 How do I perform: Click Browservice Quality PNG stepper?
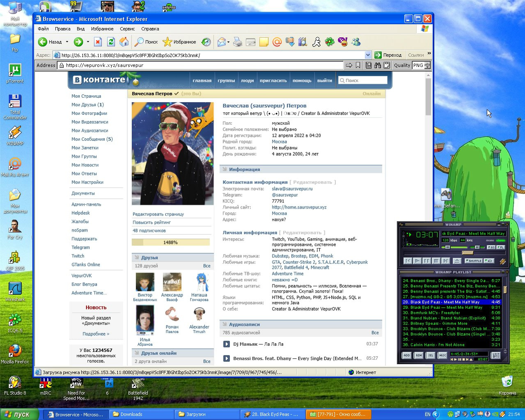point(427,65)
